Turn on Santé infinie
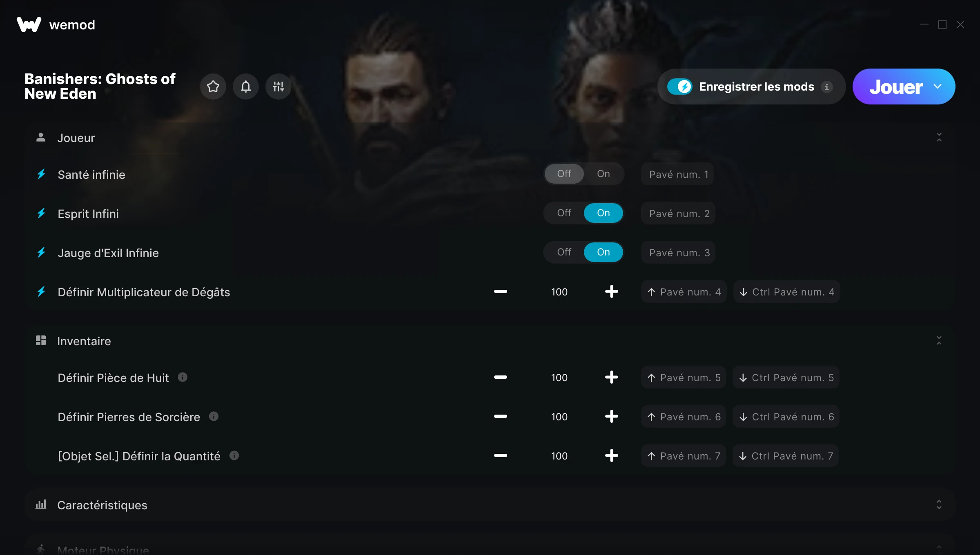This screenshot has width=980, height=555. (x=604, y=174)
